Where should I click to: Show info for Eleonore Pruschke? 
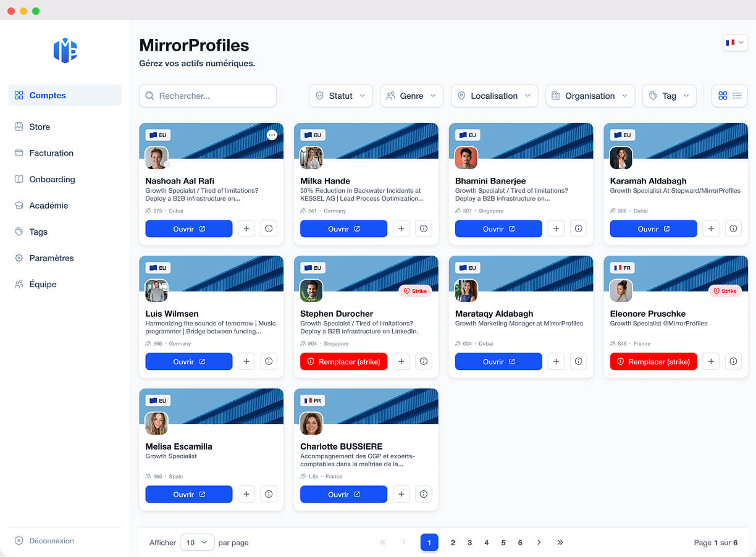point(734,361)
